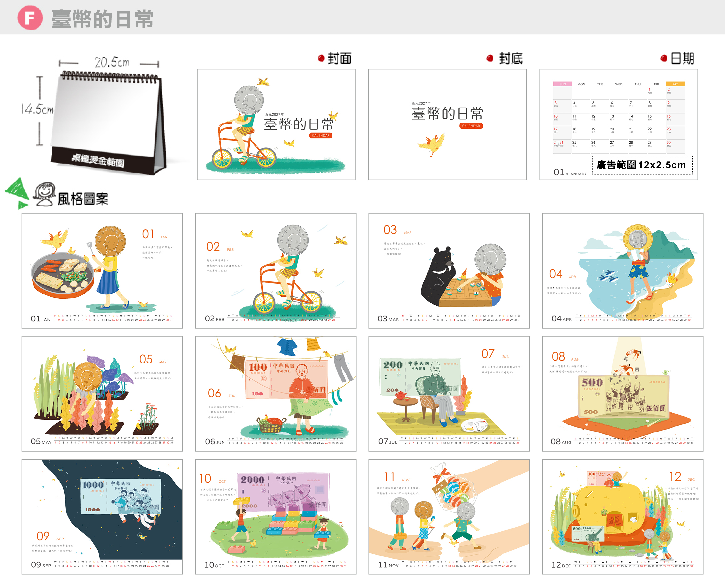This screenshot has width=725, height=588.
Task: Click the doodle girl face icon
Action: pyautogui.click(x=44, y=194)
